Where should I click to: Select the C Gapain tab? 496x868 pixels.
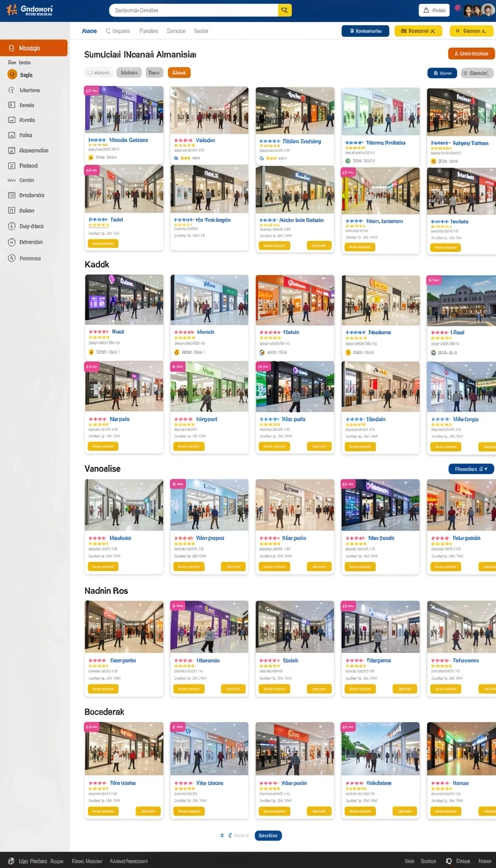pyautogui.click(x=118, y=31)
